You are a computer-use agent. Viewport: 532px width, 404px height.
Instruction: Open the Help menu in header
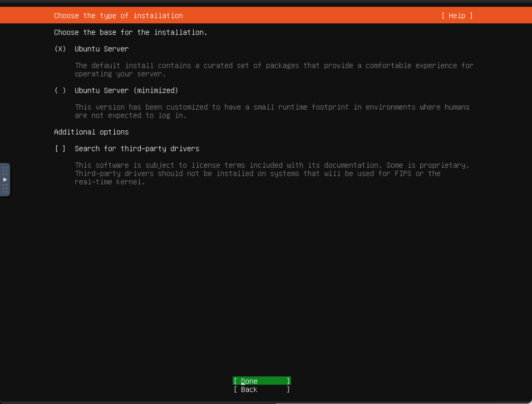pyautogui.click(x=456, y=16)
